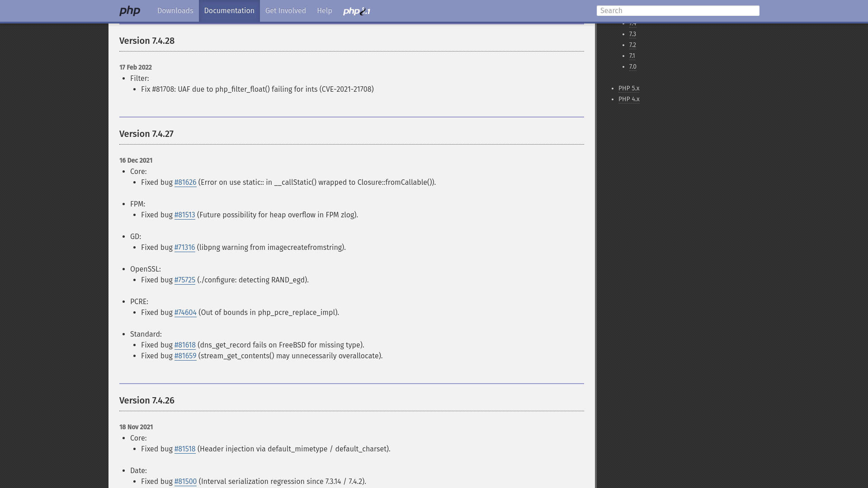The width and height of the screenshot is (868, 488).
Task: Open the Get Involved menu item
Action: 286,11
